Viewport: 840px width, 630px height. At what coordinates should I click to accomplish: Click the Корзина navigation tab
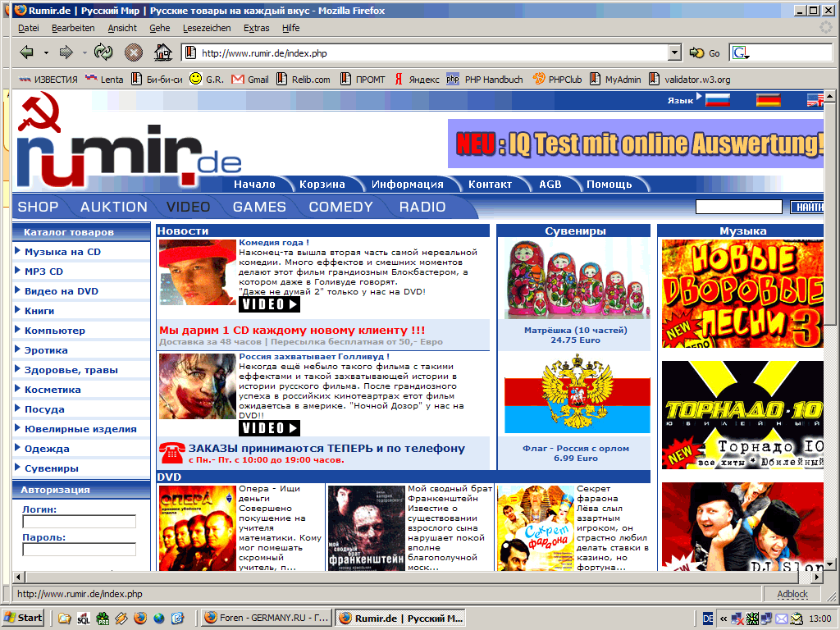tap(322, 185)
